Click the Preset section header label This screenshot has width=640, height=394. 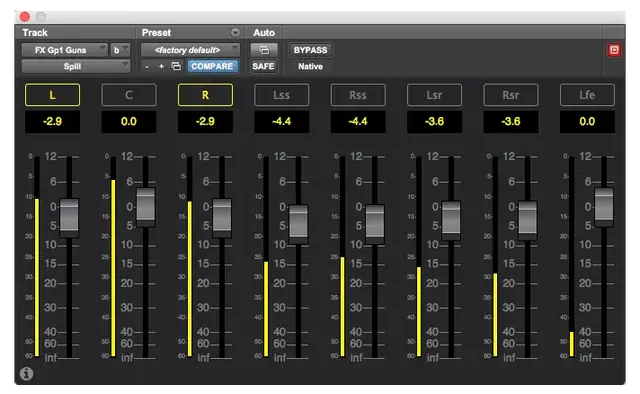(x=156, y=32)
